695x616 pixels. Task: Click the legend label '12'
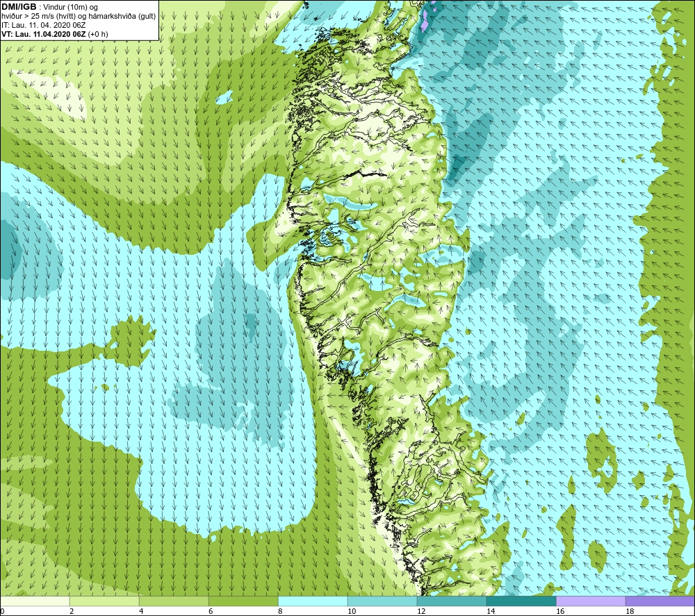point(422,611)
